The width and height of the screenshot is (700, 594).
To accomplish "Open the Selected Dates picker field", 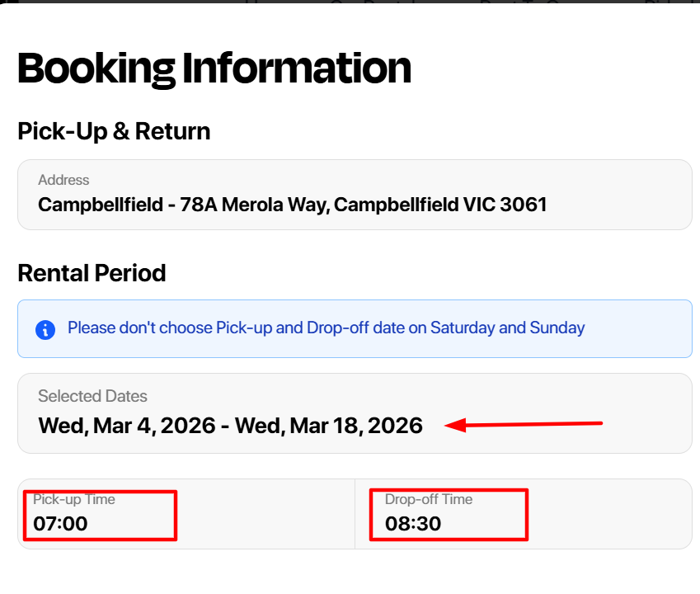I will (355, 413).
